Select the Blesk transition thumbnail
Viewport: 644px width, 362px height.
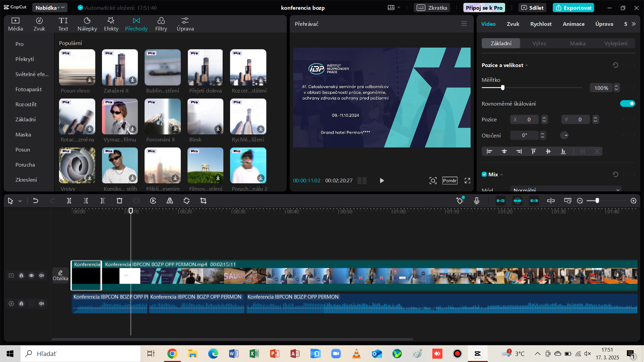[205, 117]
